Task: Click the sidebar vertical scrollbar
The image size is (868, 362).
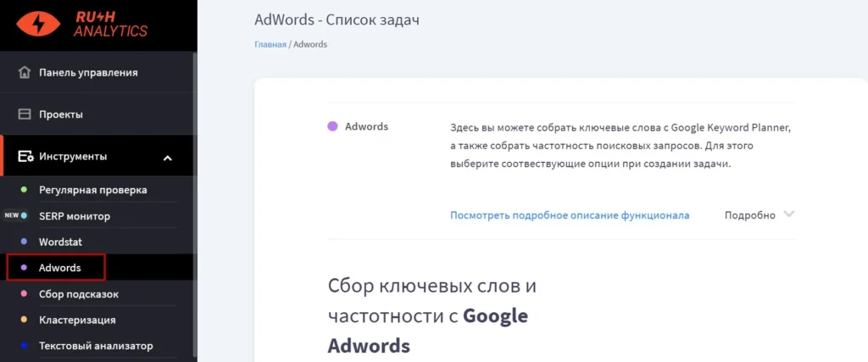Action: click(194, 205)
